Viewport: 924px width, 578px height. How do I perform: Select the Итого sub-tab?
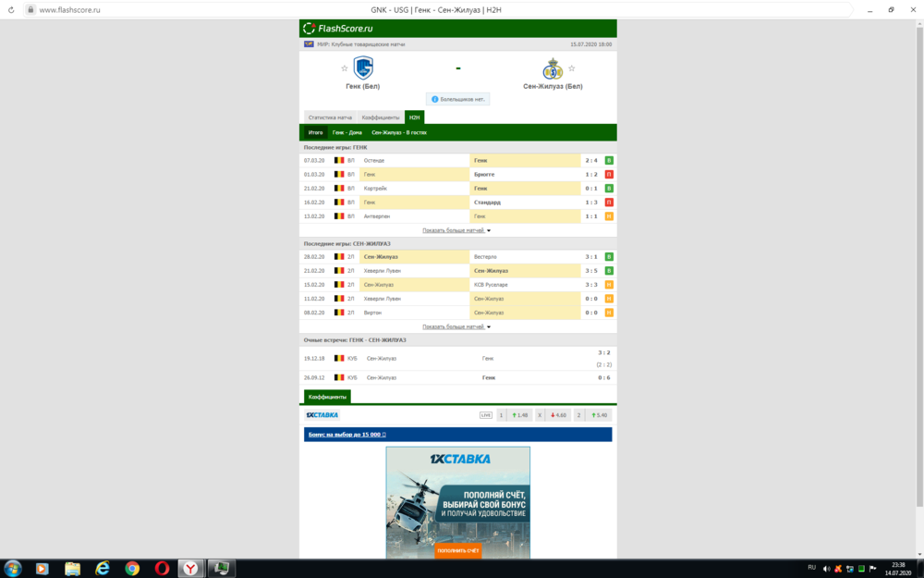315,132
